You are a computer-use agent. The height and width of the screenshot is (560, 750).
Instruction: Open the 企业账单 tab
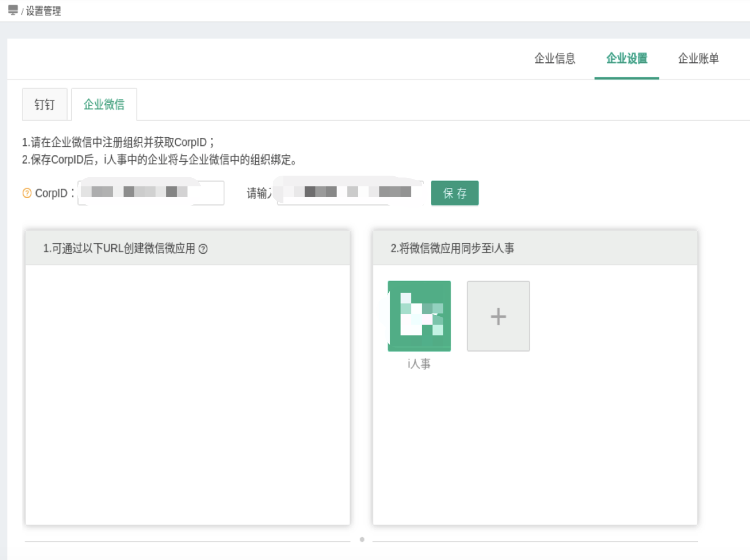(x=698, y=59)
